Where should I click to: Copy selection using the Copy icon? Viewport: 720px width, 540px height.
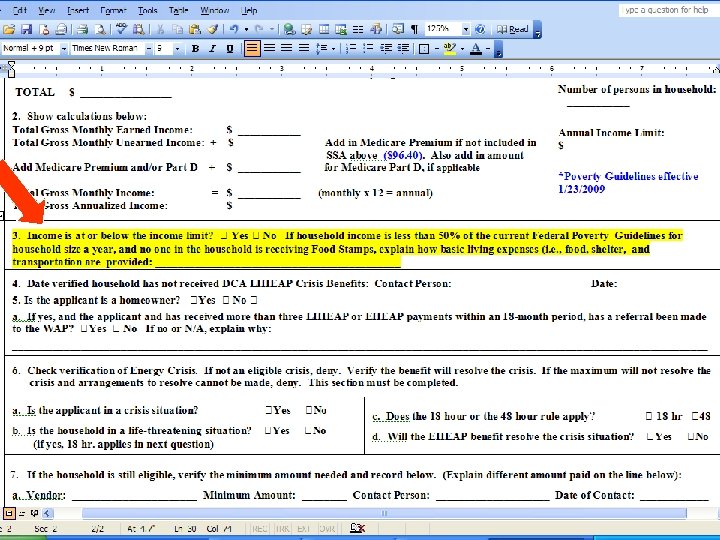coord(177,29)
